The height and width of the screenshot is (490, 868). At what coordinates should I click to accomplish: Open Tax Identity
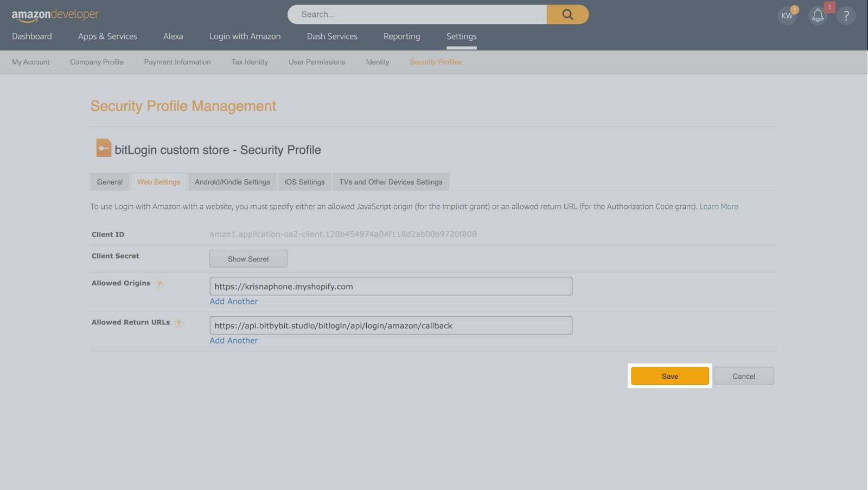[x=250, y=62]
